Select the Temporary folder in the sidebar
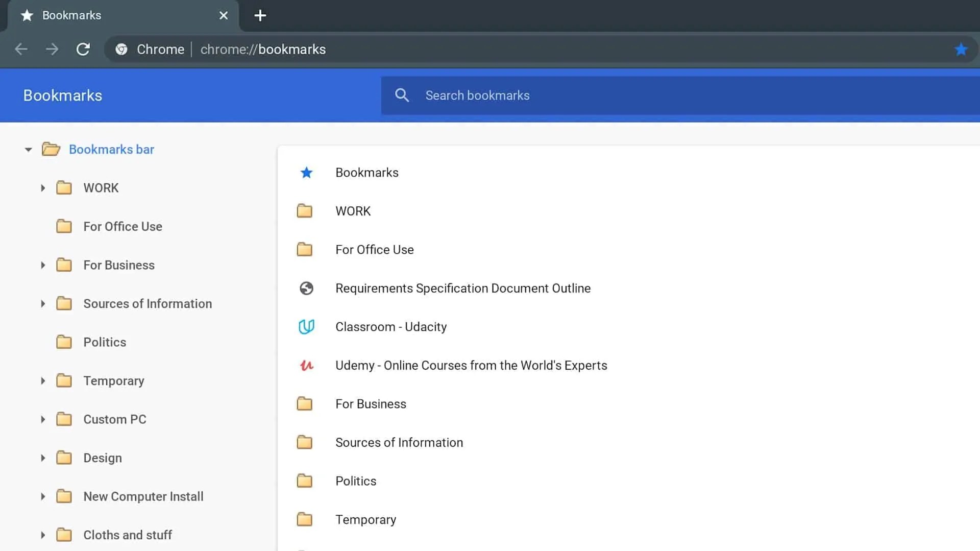The height and width of the screenshot is (551, 980). click(x=113, y=380)
